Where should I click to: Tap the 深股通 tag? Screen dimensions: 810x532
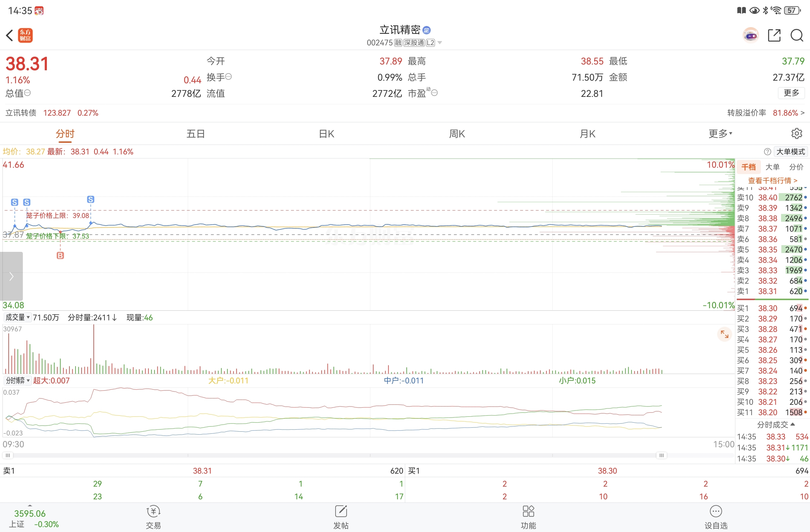(414, 43)
